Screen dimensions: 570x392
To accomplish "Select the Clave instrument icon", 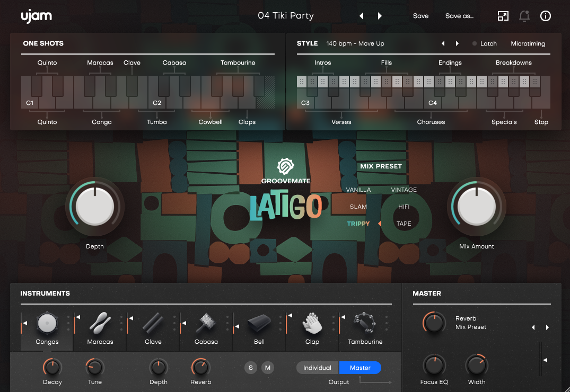I will [x=153, y=322].
